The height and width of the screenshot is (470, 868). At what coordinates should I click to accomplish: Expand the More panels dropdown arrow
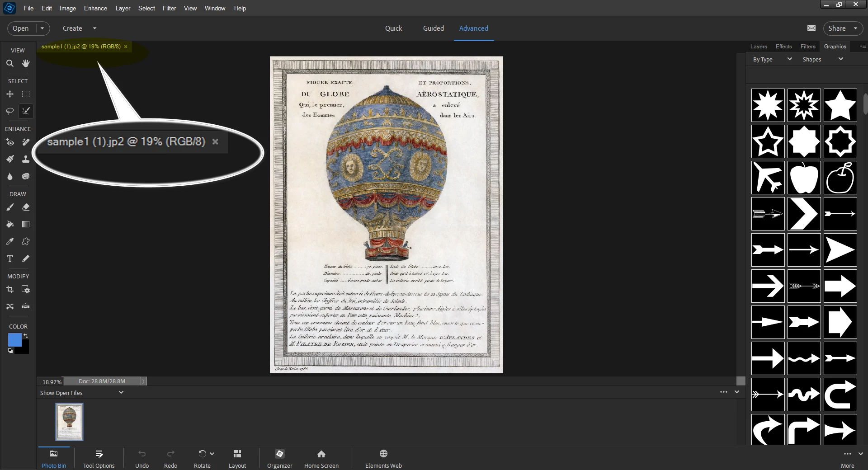[x=860, y=454]
